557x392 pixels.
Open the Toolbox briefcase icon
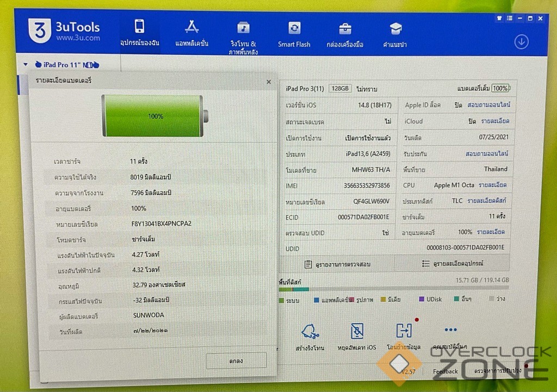[x=345, y=28]
